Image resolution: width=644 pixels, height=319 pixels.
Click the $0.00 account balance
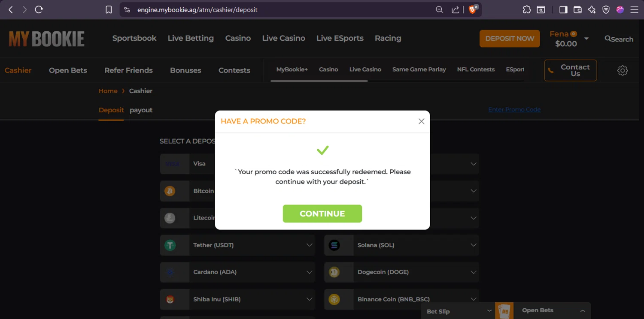click(x=566, y=44)
